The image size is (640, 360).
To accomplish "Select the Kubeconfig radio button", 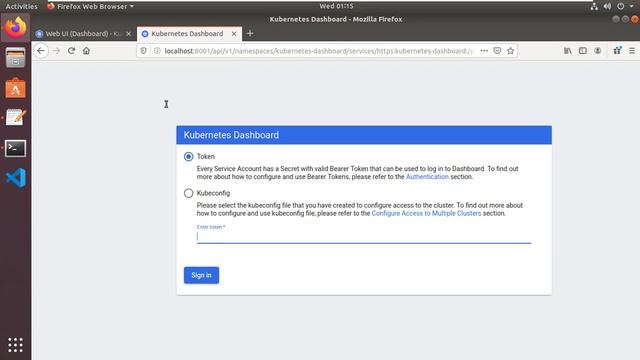I will [x=189, y=193].
